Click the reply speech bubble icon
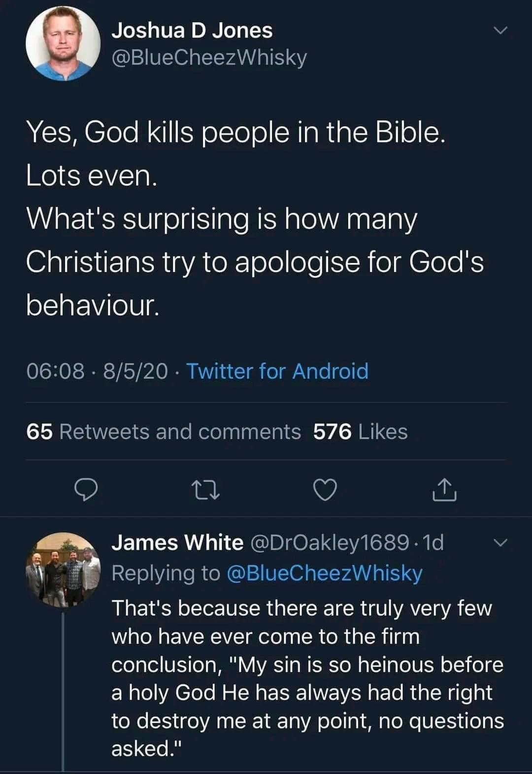This screenshot has height=774, width=532. (x=86, y=490)
